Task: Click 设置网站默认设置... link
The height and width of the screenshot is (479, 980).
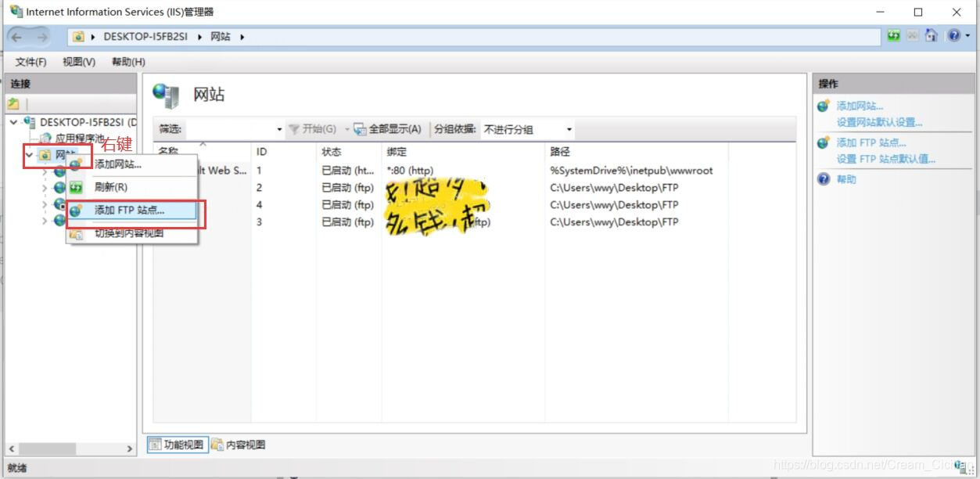Action: click(x=879, y=122)
